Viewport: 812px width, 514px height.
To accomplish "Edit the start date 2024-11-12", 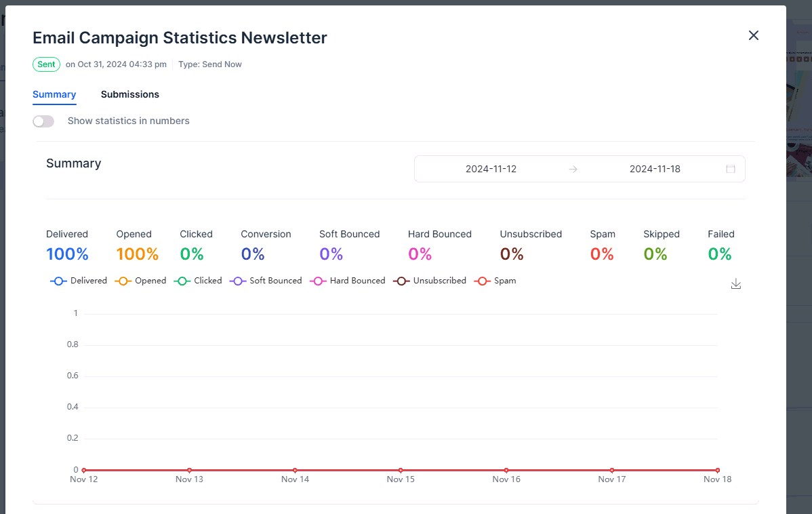I will click(x=491, y=169).
